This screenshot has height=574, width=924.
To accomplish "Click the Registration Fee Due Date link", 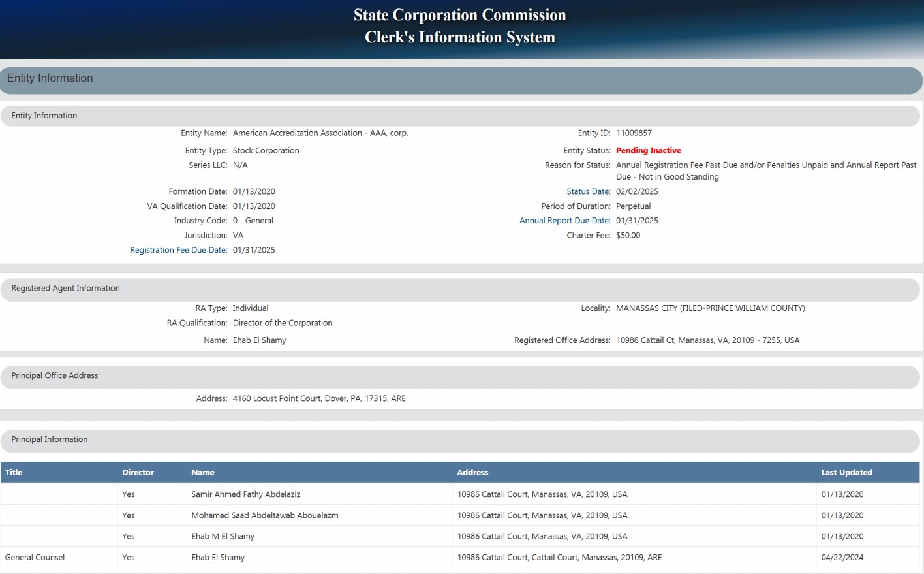I will point(178,250).
